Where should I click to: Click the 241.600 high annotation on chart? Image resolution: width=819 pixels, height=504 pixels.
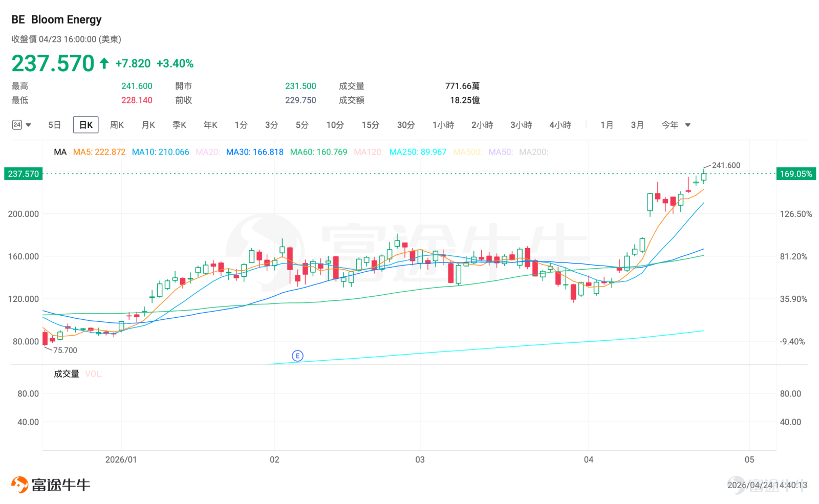tap(726, 165)
